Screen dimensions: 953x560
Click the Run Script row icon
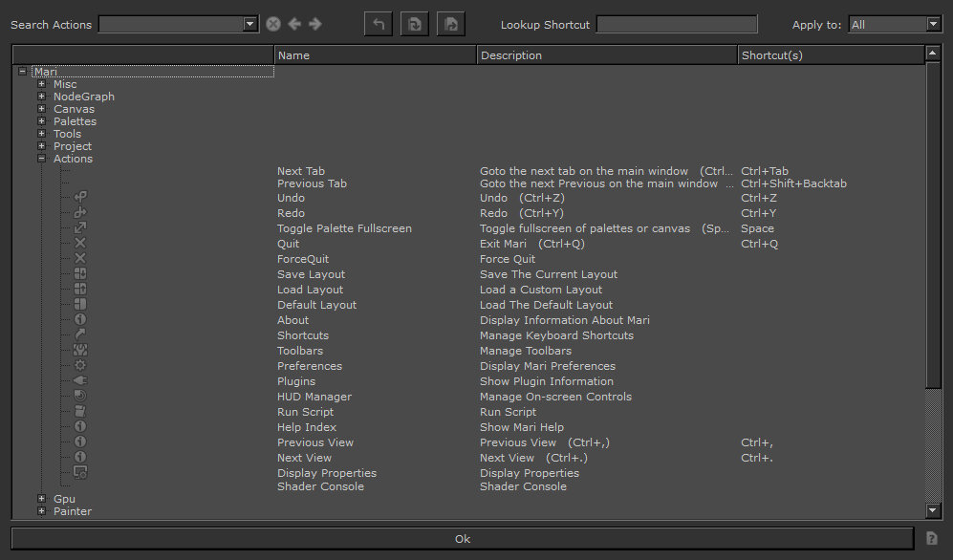coord(80,412)
